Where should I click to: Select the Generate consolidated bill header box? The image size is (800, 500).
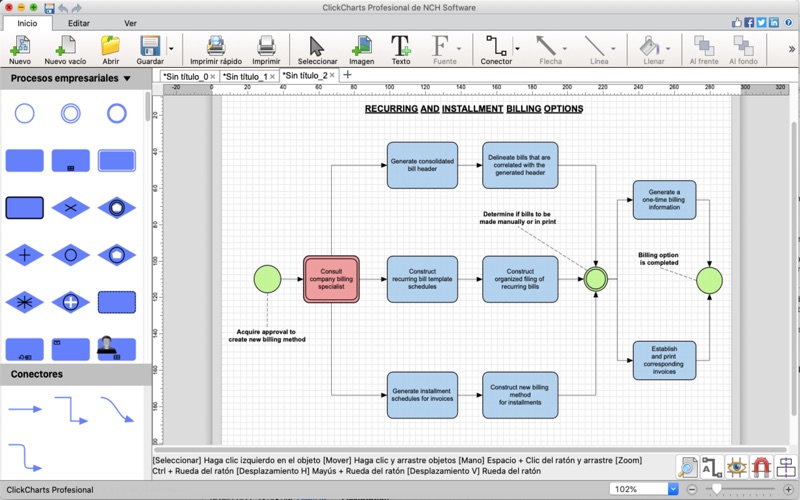(422, 165)
